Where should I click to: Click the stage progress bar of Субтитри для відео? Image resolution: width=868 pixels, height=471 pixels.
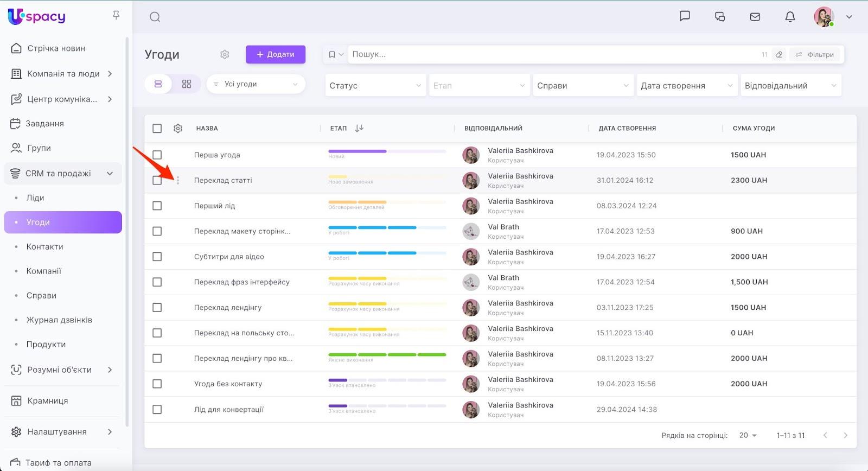click(x=387, y=253)
